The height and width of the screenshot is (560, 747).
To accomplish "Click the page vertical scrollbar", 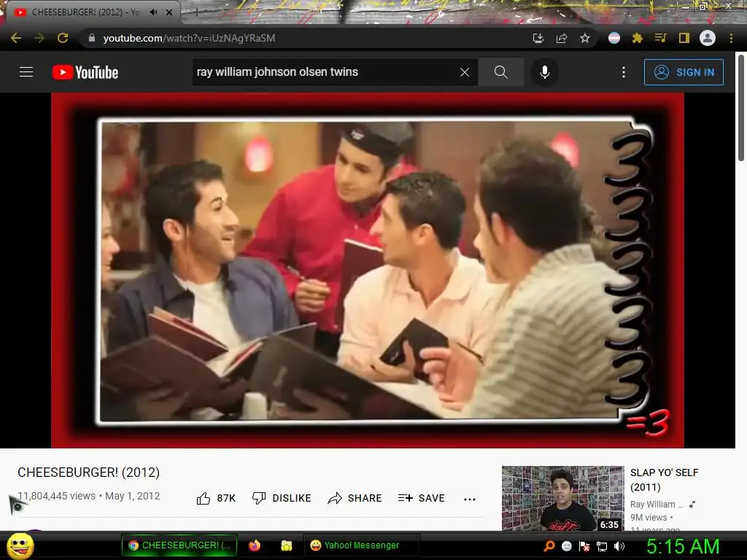I will tap(741, 108).
